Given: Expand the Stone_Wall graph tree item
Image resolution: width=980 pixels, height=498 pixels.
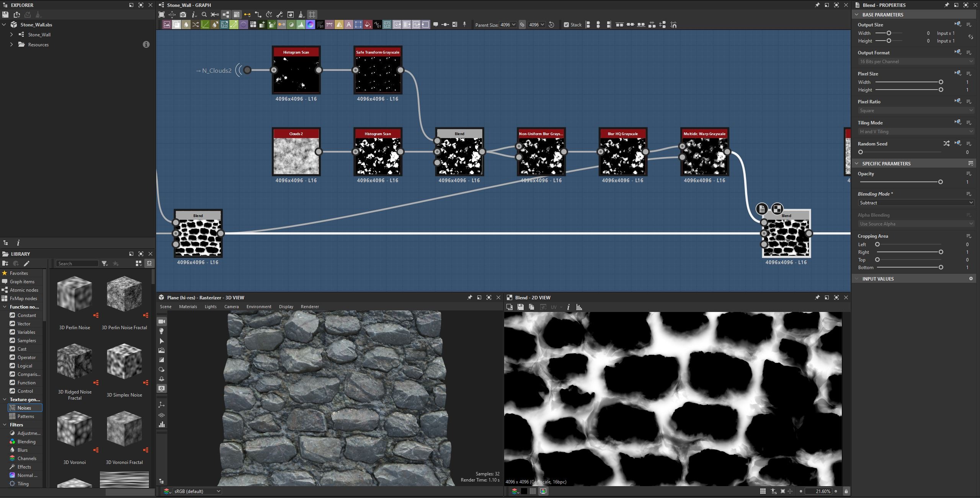Looking at the screenshot, I should pyautogui.click(x=11, y=34).
